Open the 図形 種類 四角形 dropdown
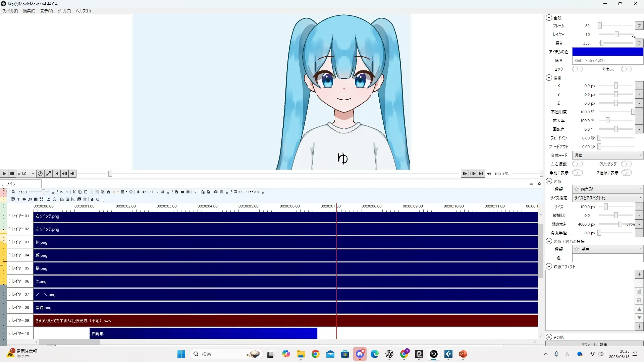This screenshot has height=362, width=644. [x=607, y=189]
